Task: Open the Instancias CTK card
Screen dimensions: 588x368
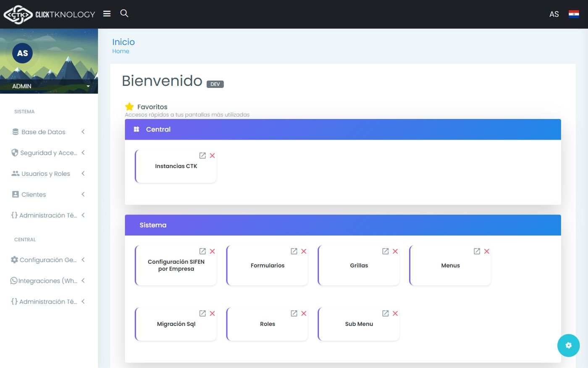Action: 176,166
